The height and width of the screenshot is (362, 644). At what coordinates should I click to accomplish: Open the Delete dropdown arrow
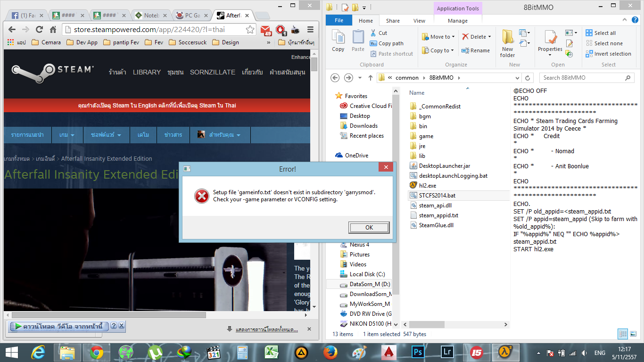point(489,37)
